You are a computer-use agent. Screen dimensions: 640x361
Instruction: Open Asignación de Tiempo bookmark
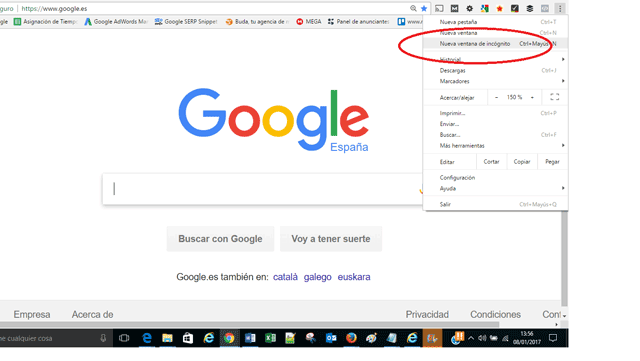tap(45, 22)
